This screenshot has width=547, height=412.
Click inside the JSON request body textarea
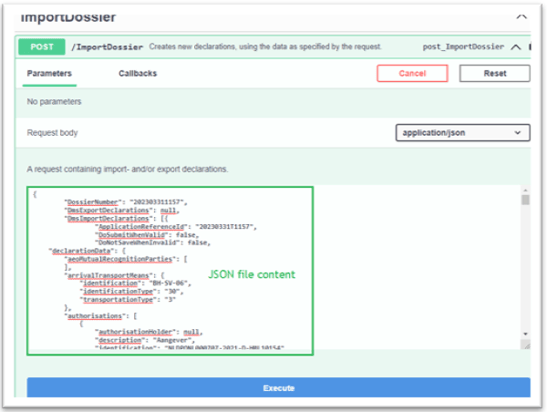pos(274,268)
